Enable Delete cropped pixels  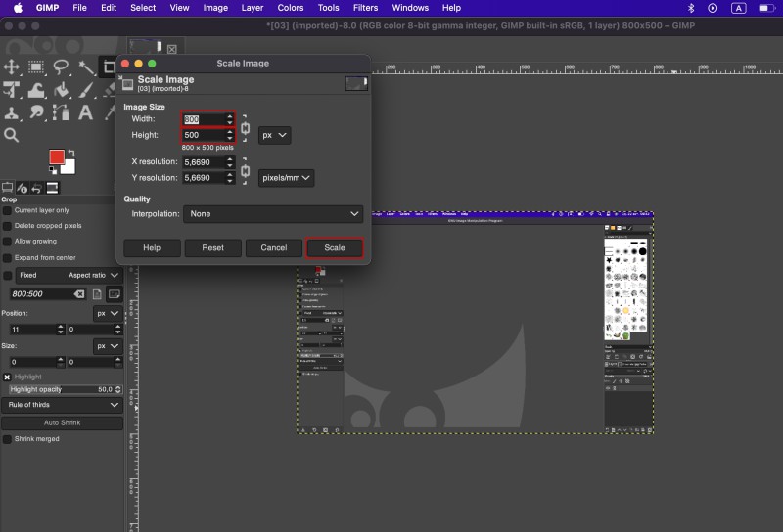click(x=7, y=226)
